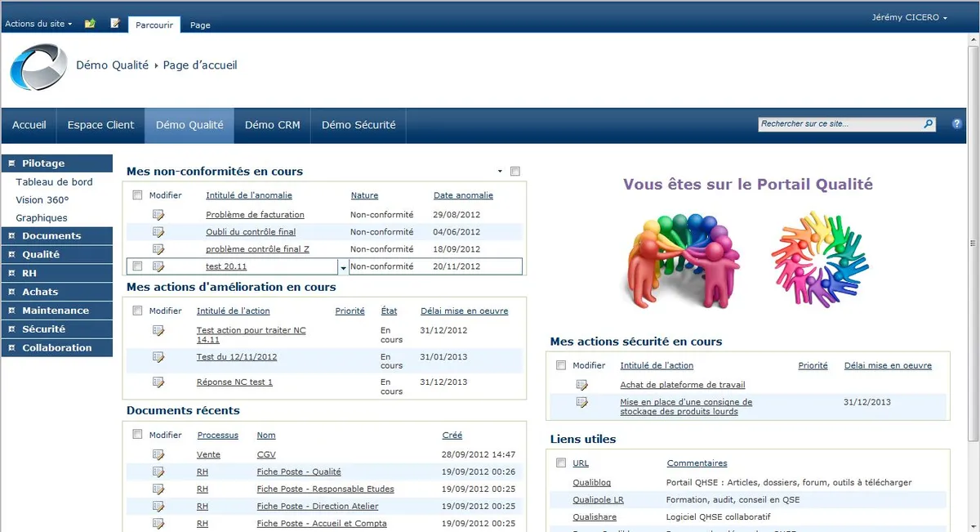The image size is (980, 532).
Task: Go to the Accueil top navigation tab
Action: pos(29,125)
